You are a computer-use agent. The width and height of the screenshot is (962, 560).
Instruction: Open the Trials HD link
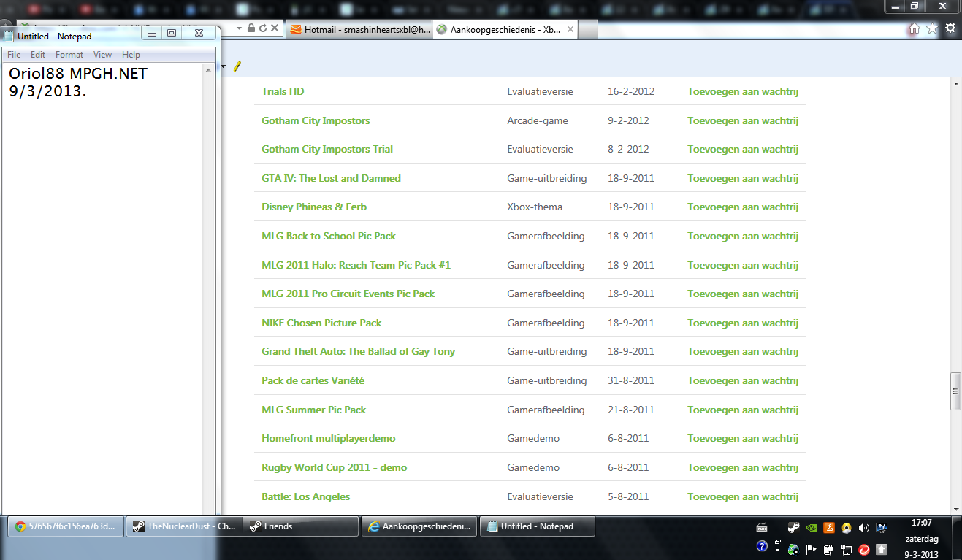283,91
